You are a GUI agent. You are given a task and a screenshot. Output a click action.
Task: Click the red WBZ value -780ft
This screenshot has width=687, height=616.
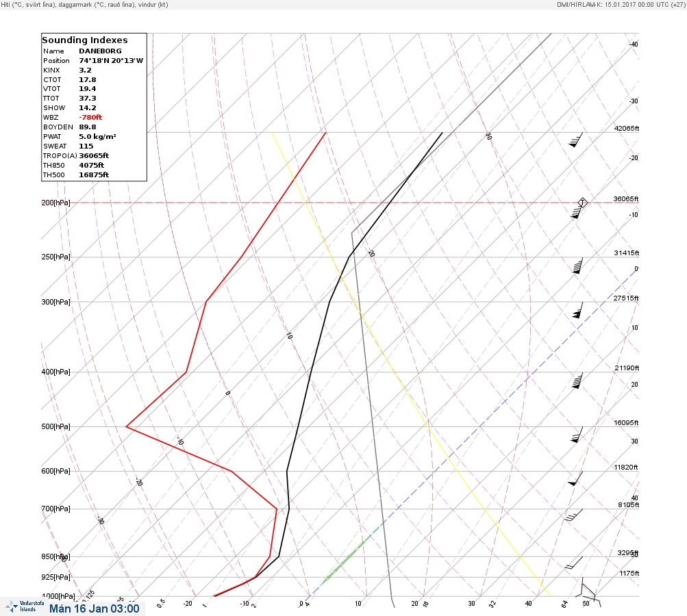(x=90, y=117)
